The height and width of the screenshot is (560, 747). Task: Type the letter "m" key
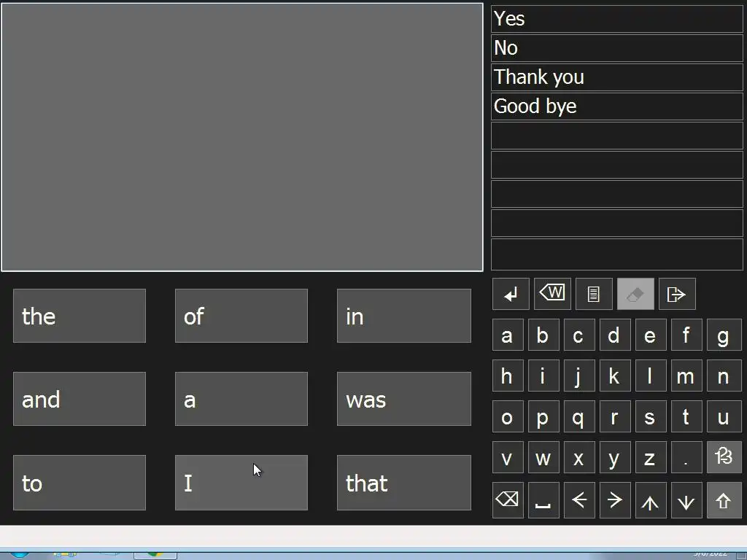pos(686,376)
